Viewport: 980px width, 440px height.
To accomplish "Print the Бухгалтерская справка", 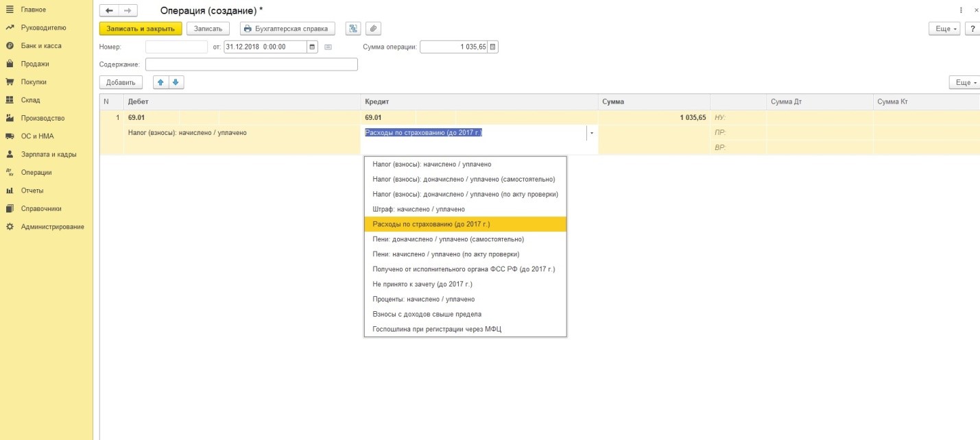I will [x=287, y=29].
